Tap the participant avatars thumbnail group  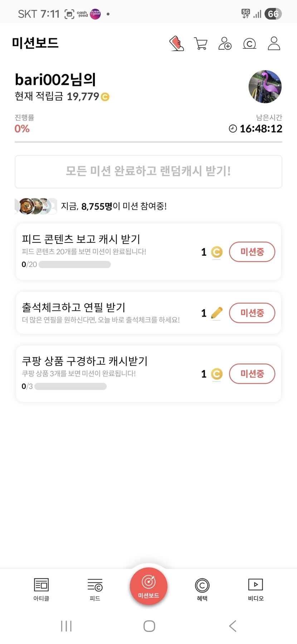pos(36,206)
